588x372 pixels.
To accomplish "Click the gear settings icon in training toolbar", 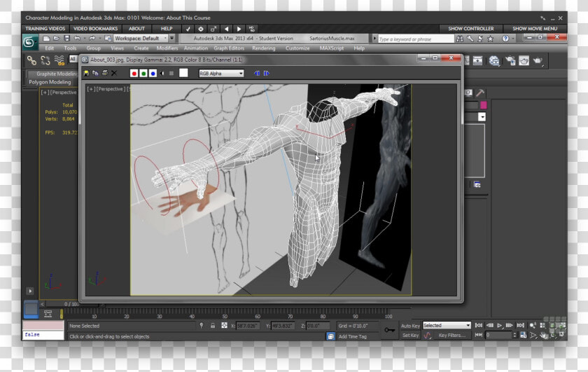I will tap(201, 29).
